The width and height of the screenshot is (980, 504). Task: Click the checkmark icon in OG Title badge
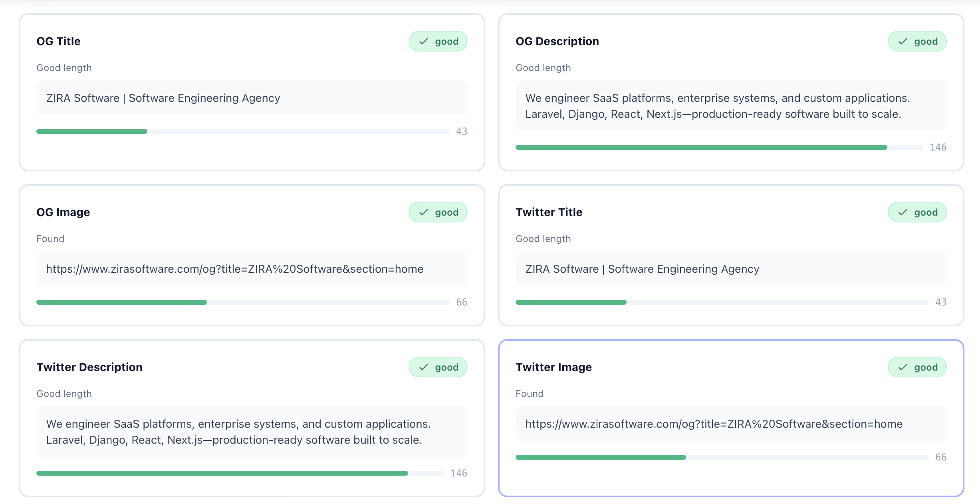(425, 41)
